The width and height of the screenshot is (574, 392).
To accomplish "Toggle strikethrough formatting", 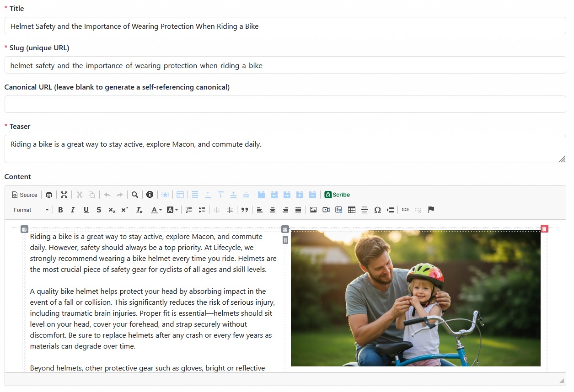I will pos(99,210).
